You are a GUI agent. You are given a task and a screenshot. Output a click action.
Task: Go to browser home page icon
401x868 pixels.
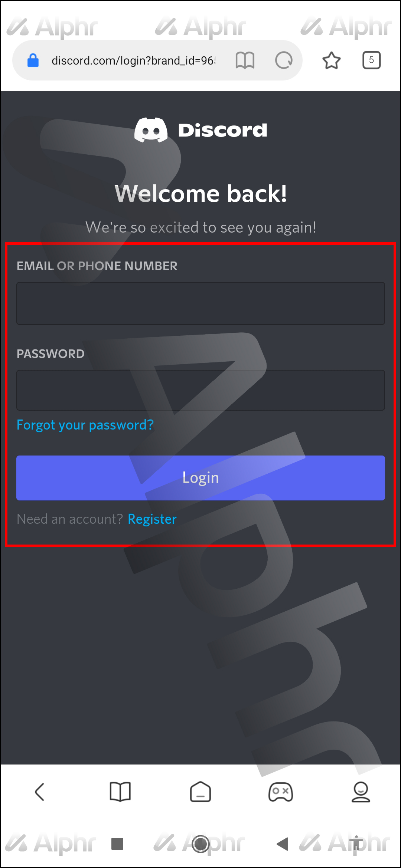click(200, 792)
